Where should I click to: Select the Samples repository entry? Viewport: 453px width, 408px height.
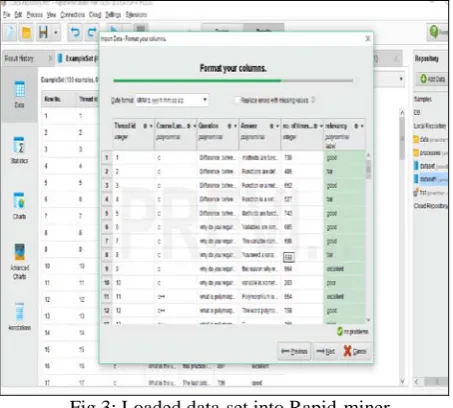[x=423, y=99]
